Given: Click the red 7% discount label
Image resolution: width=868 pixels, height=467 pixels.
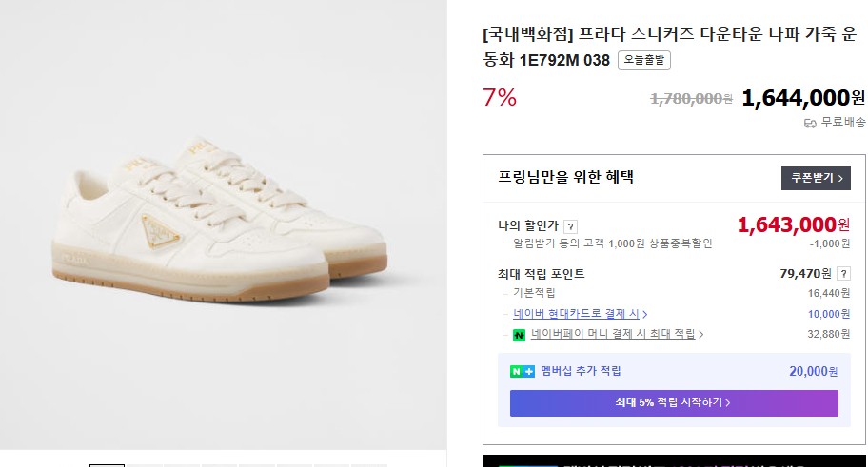Looking at the screenshot, I should tap(500, 97).
